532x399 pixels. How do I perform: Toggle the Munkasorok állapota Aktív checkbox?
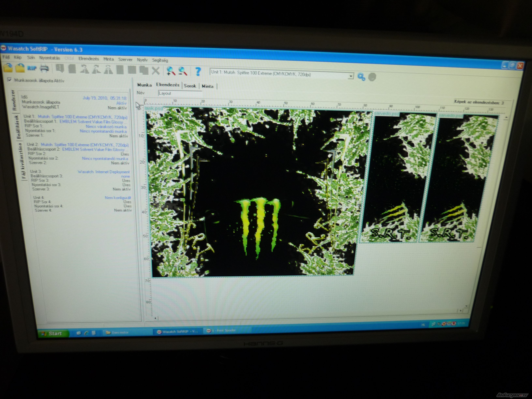click(9, 80)
